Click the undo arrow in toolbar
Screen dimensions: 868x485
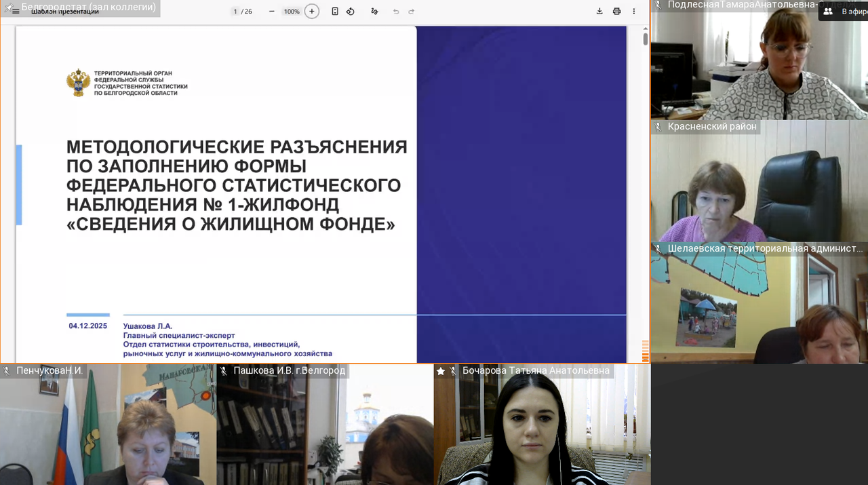click(396, 12)
